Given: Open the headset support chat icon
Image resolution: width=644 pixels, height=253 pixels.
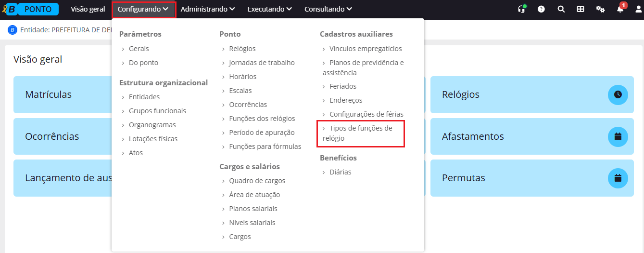Looking at the screenshot, I should 521,9.
